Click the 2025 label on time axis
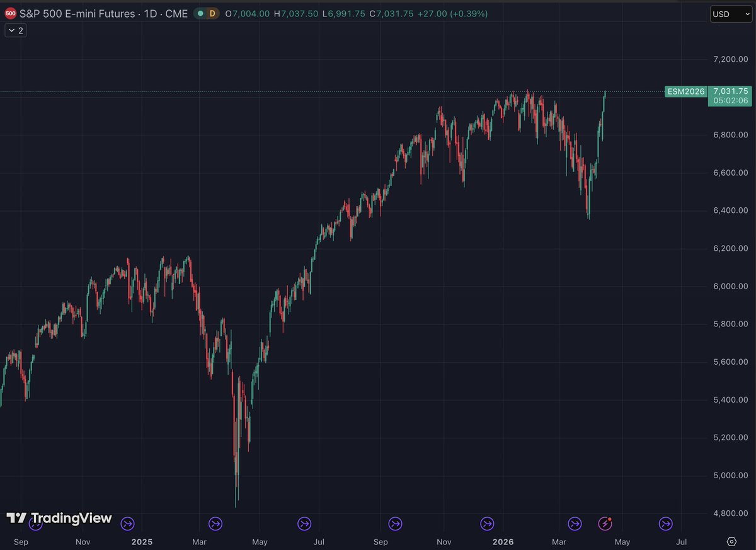Image resolution: width=756 pixels, height=550 pixels. coord(142,542)
